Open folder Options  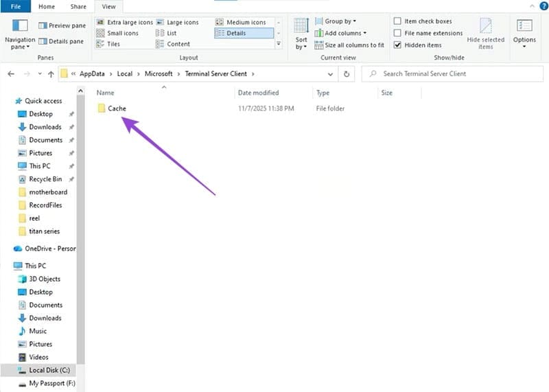pos(524,34)
